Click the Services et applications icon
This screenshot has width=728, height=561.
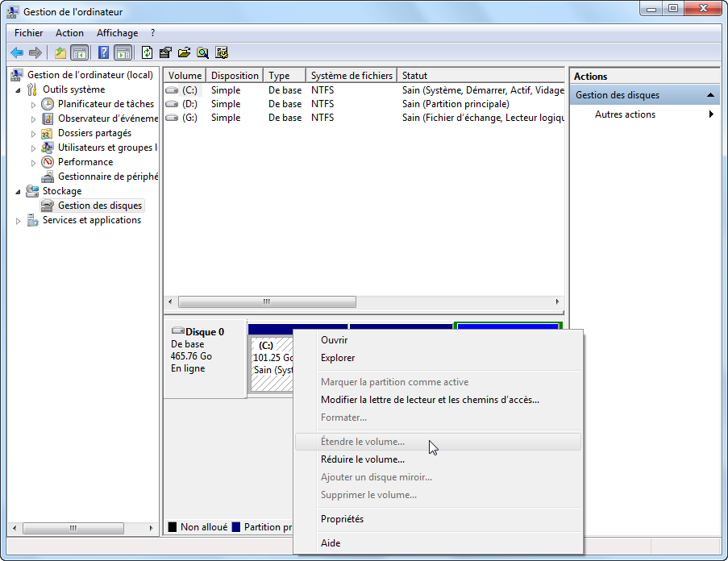coord(32,220)
